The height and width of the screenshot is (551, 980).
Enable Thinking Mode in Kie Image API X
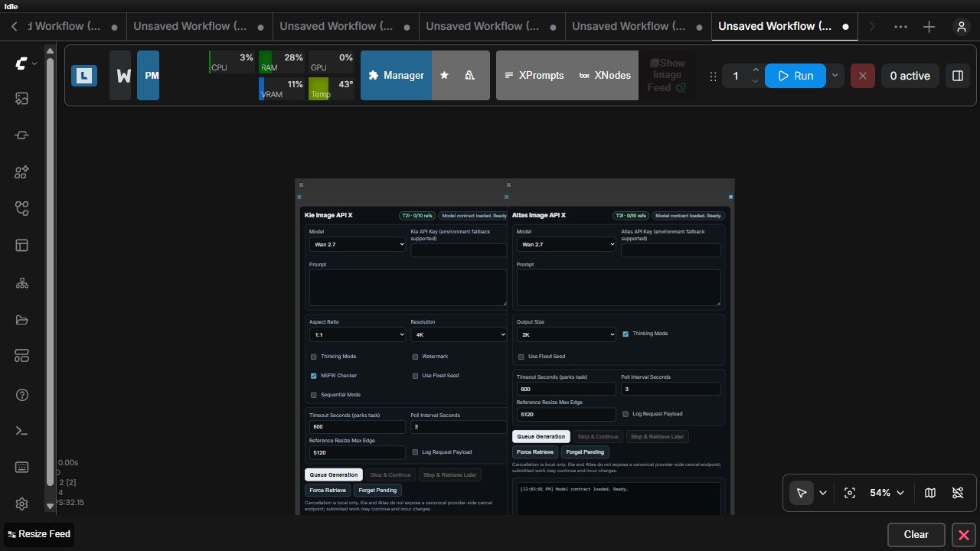(x=313, y=357)
